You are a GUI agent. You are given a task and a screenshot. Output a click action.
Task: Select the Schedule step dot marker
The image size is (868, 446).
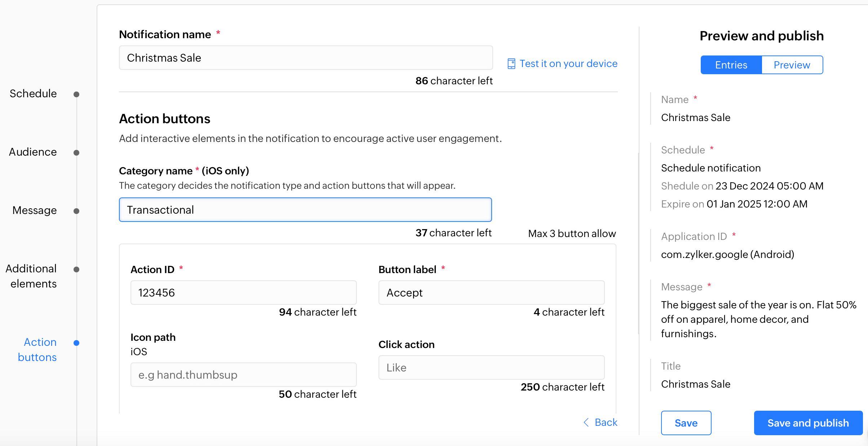click(x=76, y=94)
